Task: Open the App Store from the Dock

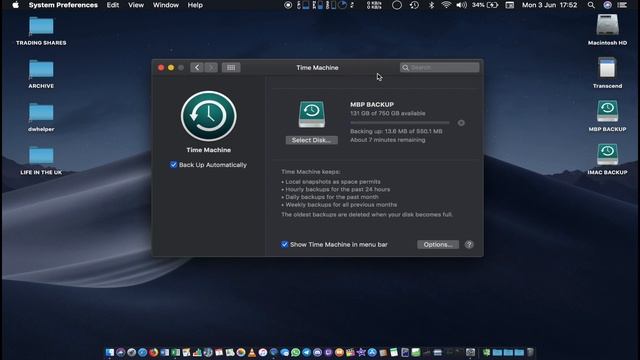Action: tap(372, 352)
